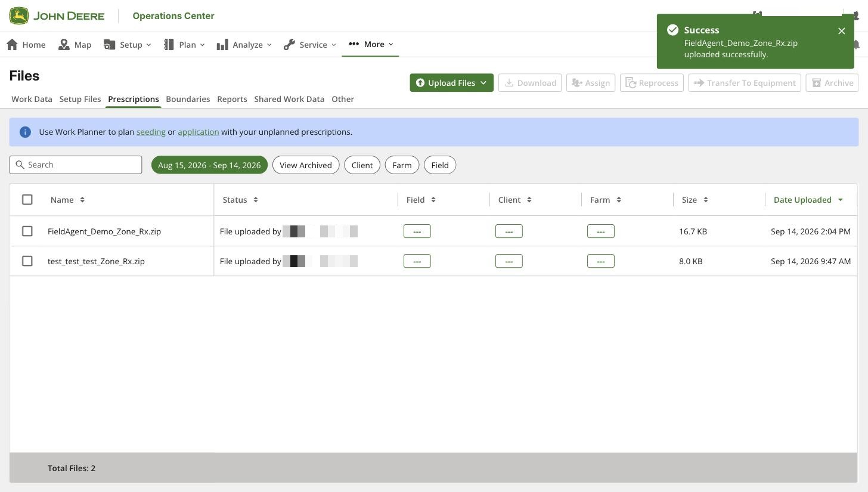Screen dimensions: 868x492
Task: Expand the Setup menu
Action: click(128, 44)
